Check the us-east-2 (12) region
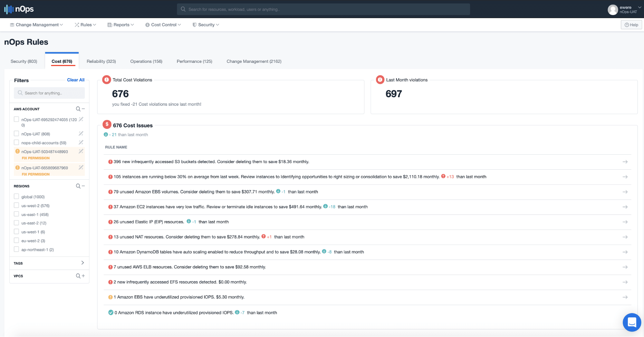This screenshot has height=337, width=644. tap(16, 223)
